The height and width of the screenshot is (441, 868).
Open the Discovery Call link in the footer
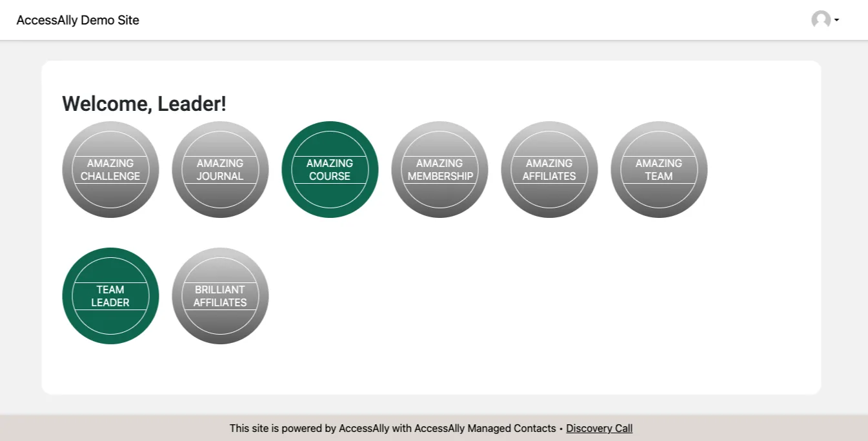point(599,428)
